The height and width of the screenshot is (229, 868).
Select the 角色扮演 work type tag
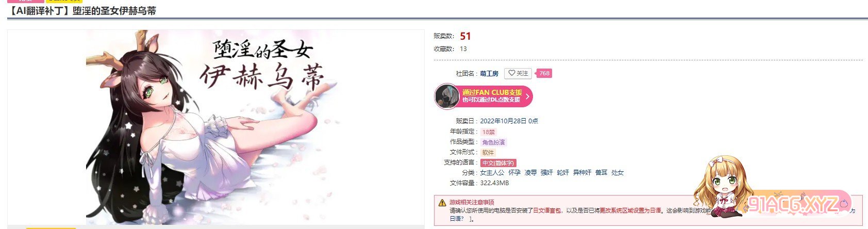click(x=493, y=142)
